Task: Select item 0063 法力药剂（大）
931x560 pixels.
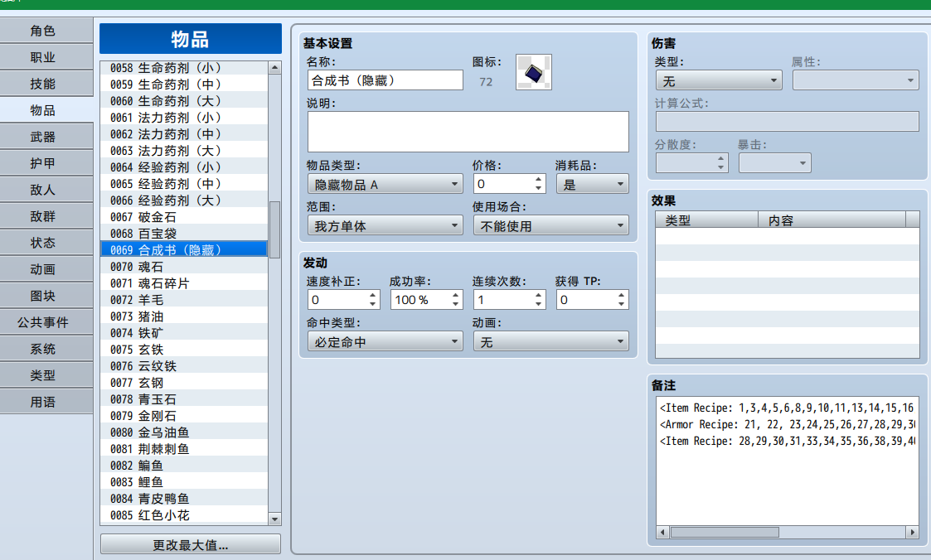Action: point(184,151)
